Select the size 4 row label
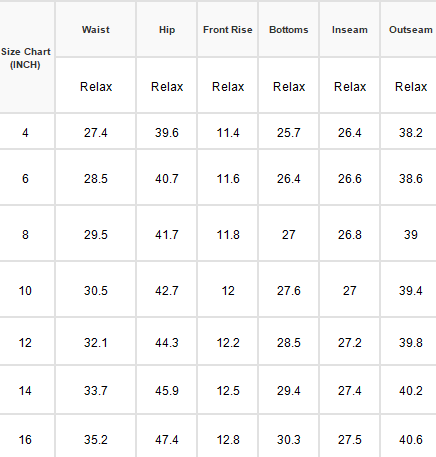Image resolution: width=436 pixels, height=457 pixels. (x=25, y=133)
